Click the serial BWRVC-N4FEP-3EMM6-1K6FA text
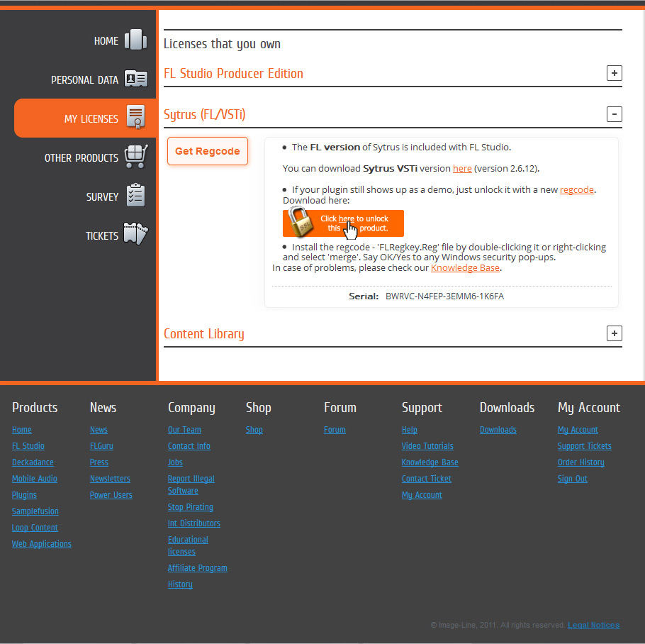The image size is (645, 644). (444, 296)
